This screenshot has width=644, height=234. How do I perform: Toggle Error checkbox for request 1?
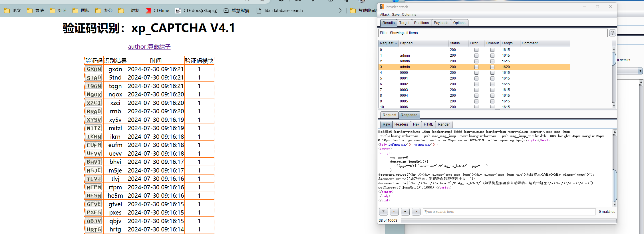pyautogui.click(x=476, y=55)
